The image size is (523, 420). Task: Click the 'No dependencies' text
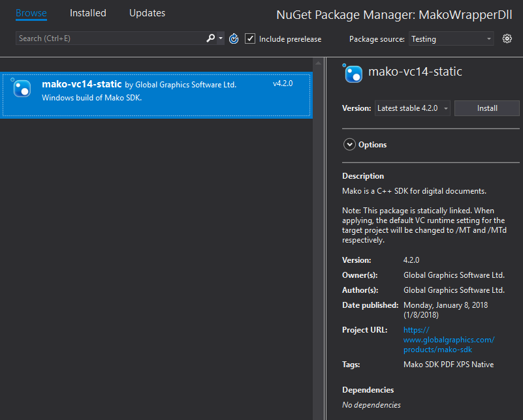[x=372, y=405]
